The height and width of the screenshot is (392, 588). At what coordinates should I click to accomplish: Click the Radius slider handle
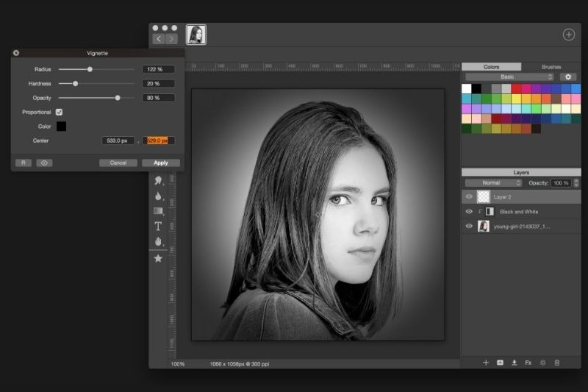90,69
